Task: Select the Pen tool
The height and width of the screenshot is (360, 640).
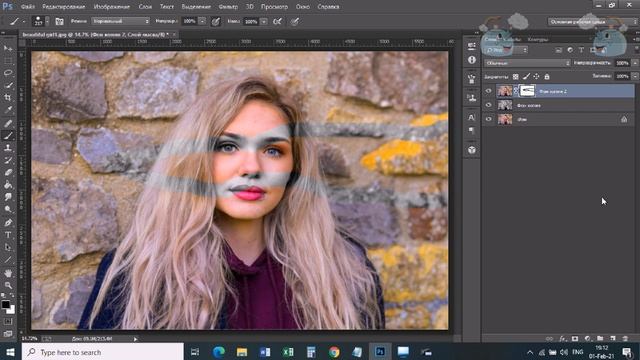Action: (8, 223)
